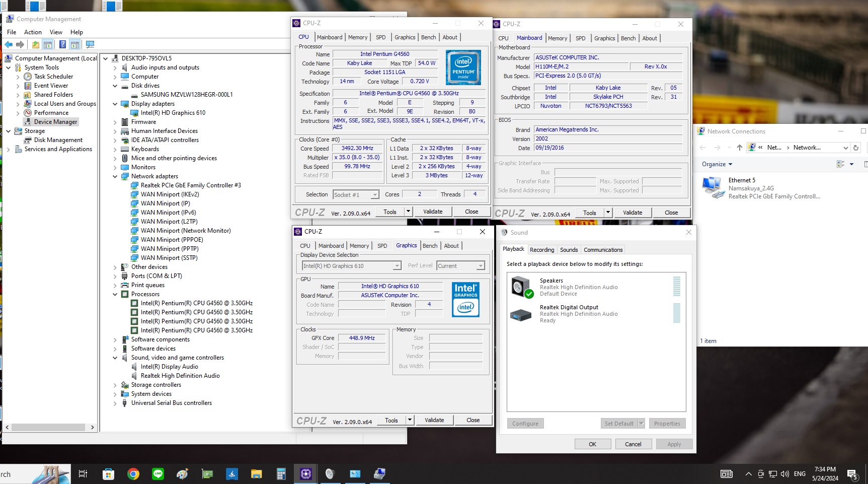Screen dimensions: 868x484
Task: Open the File menu
Action: click(x=12, y=32)
